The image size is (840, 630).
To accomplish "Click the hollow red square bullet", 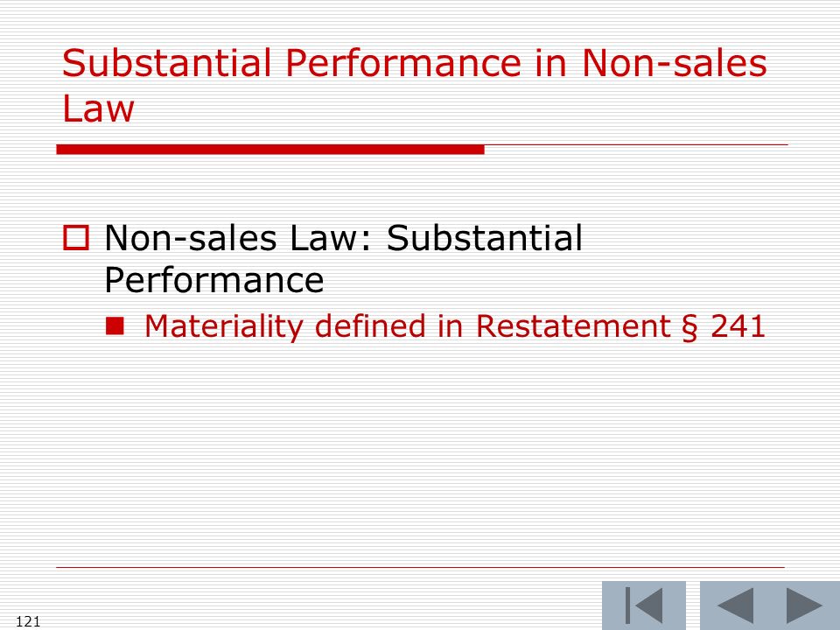I will (x=76, y=238).
